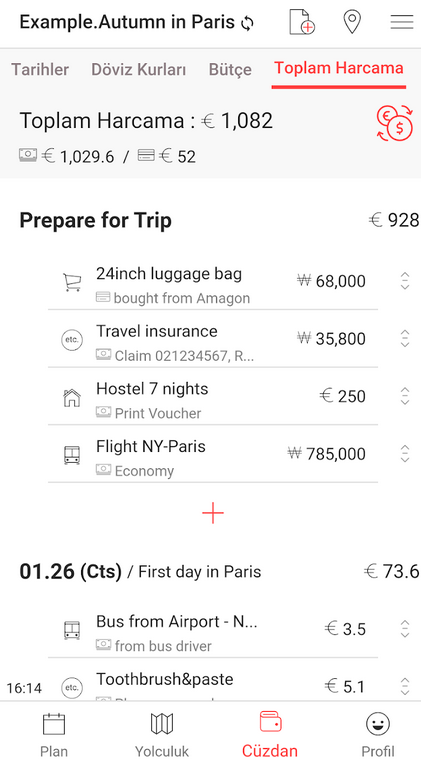Open the Flight NY-Paris expense entry
Viewport: 421px width, 762px height.
coord(213,454)
